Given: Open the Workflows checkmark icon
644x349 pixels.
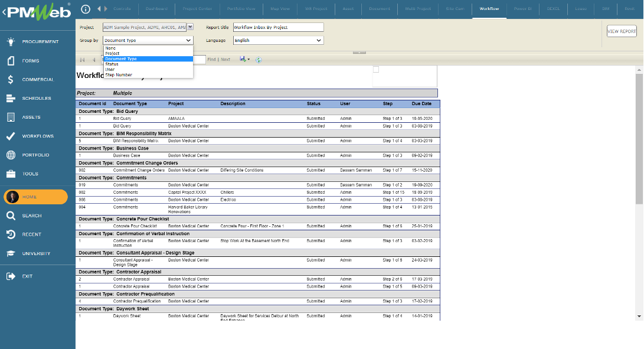Looking at the screenshot, I should [x=11, y=136].
